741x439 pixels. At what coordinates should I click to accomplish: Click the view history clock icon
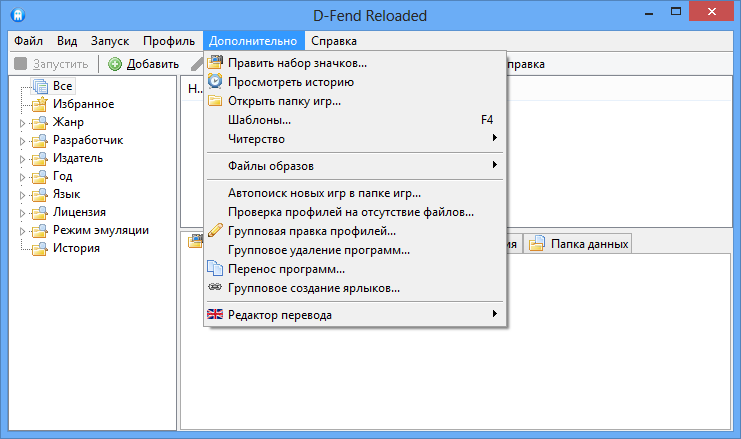click(215, 82)
